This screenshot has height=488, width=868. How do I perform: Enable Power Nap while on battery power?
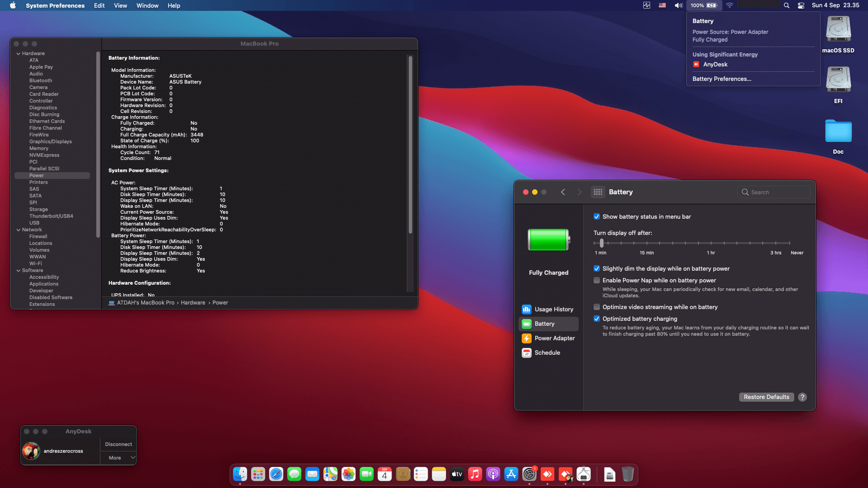597,280
